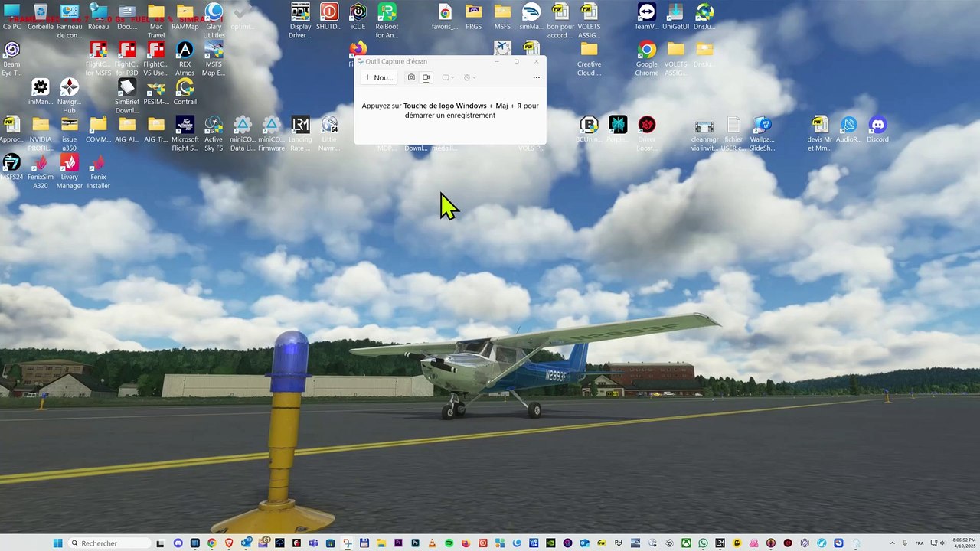This screenshot has width=980, height=551.
Task: Open Landing Rate desktop shortcut
Action: click(300, 134)
